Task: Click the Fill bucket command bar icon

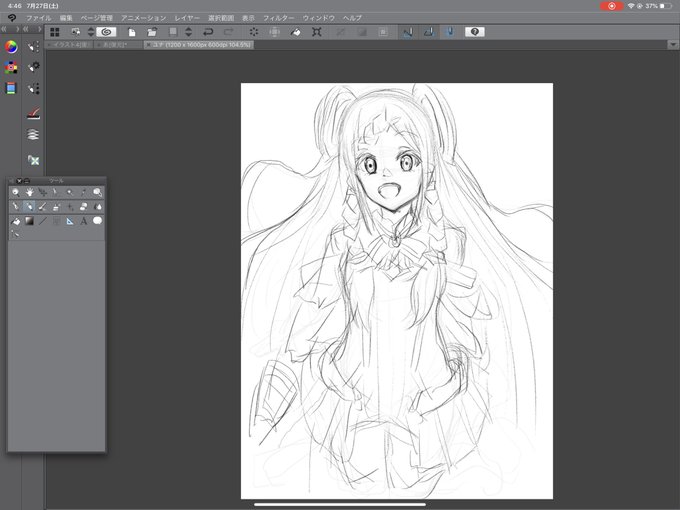Action: coord(295,32)
